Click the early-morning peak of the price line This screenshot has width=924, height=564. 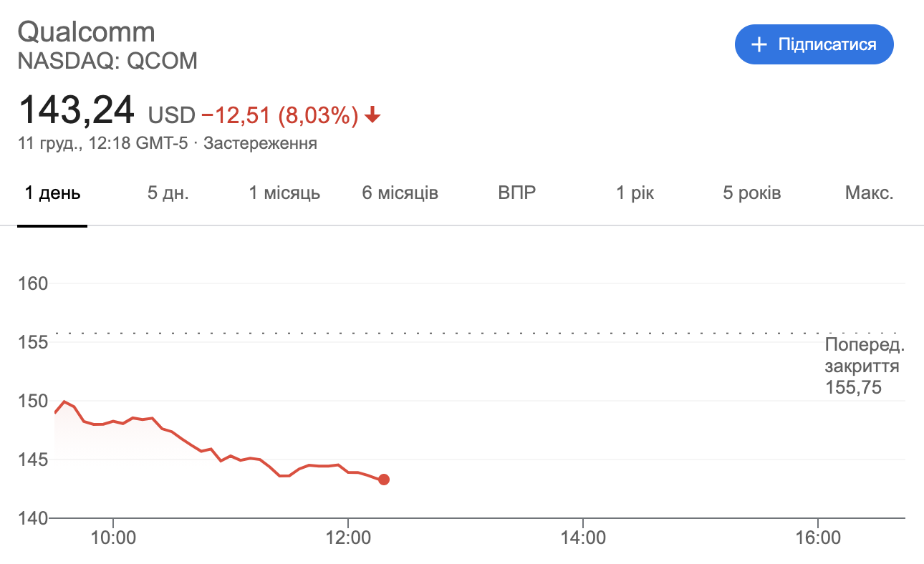pos(64,402)
